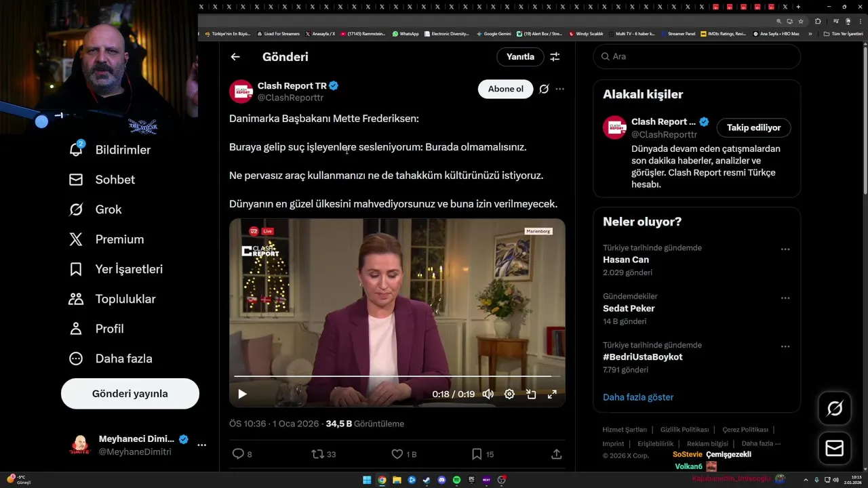Click the Windows Start button
868x488 pixels.
coord(367,480)
